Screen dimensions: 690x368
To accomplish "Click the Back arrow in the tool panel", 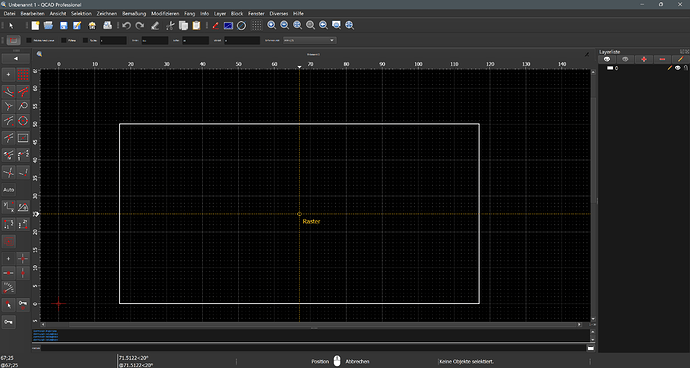I will (x=16, y=59).
